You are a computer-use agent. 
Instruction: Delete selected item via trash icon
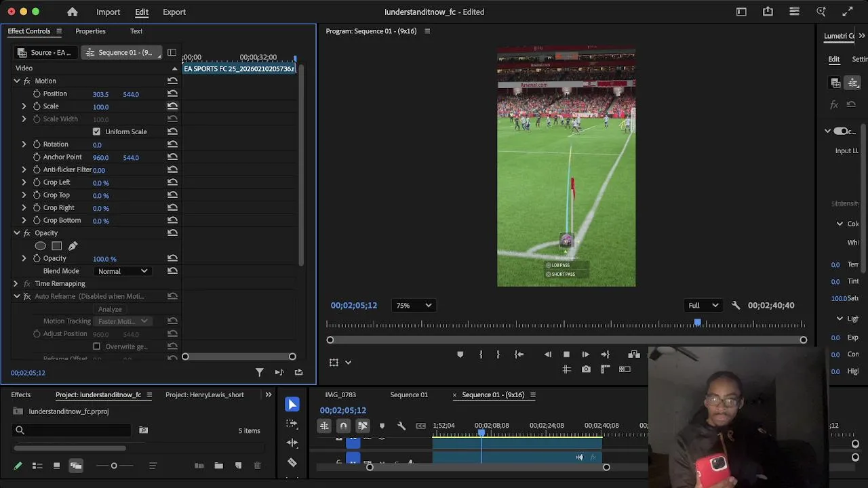pyautogui.click(x=257, y=466)
